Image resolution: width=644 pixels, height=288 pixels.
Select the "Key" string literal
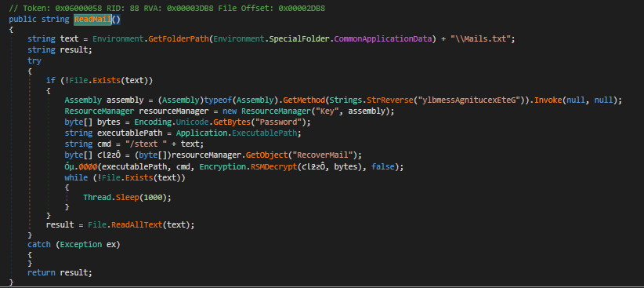pyautogui.click(x=327, y=111)
